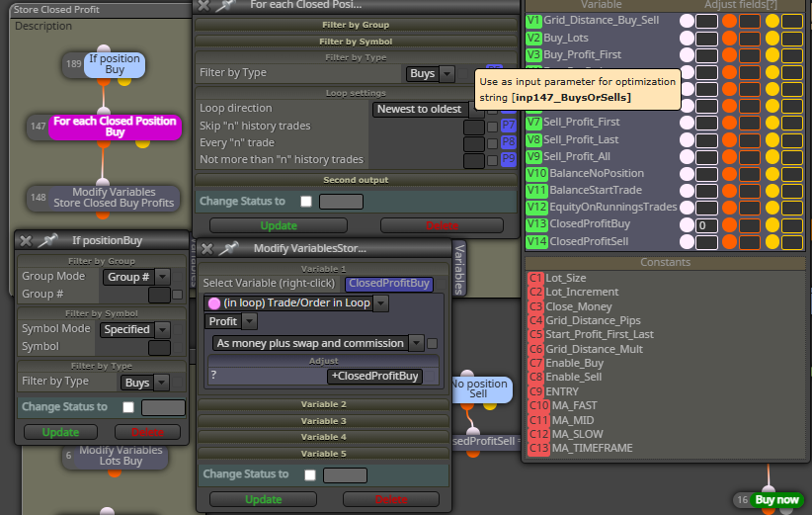The height and width of the screenshot is (515, 812).
Task: Click the V7 Sell_Profit_First variable badge
Action: 533,123
